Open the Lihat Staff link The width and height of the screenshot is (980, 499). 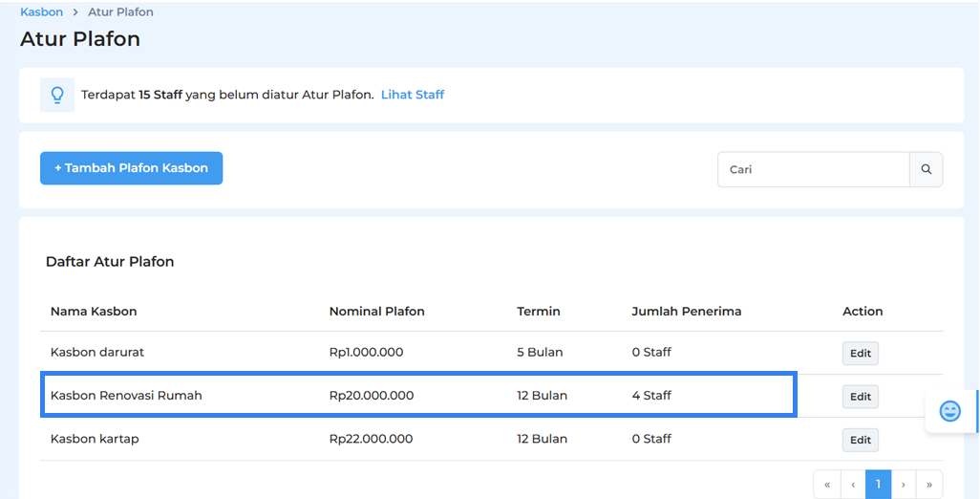pyautogui.click(x=413, y=95)
